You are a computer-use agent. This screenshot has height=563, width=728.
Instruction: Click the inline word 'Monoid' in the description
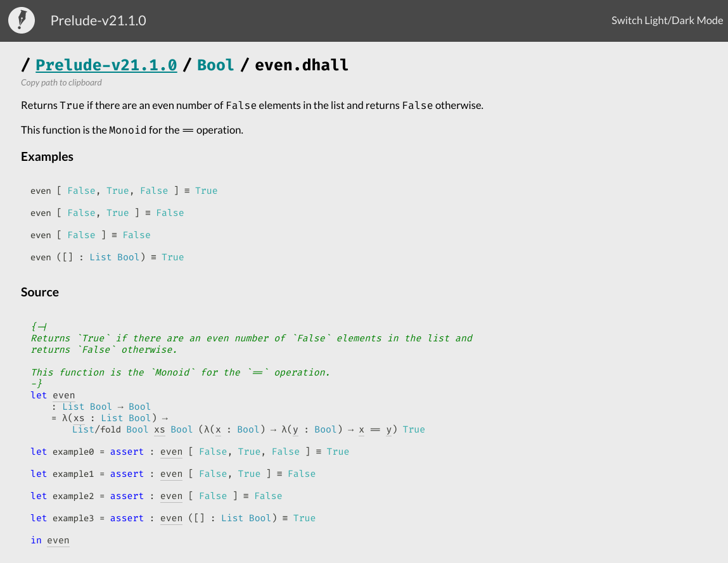(x=128, y=130)
